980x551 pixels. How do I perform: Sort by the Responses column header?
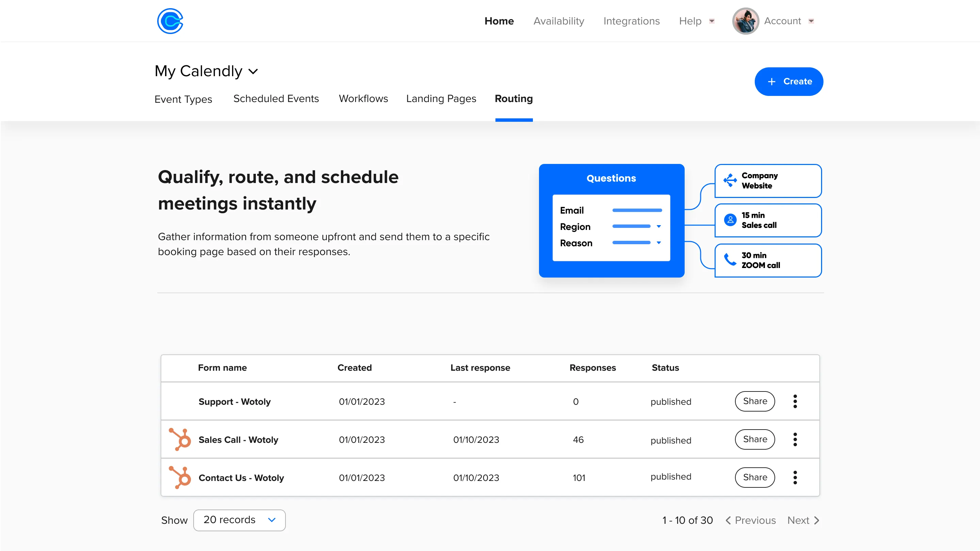pos(592,368)
